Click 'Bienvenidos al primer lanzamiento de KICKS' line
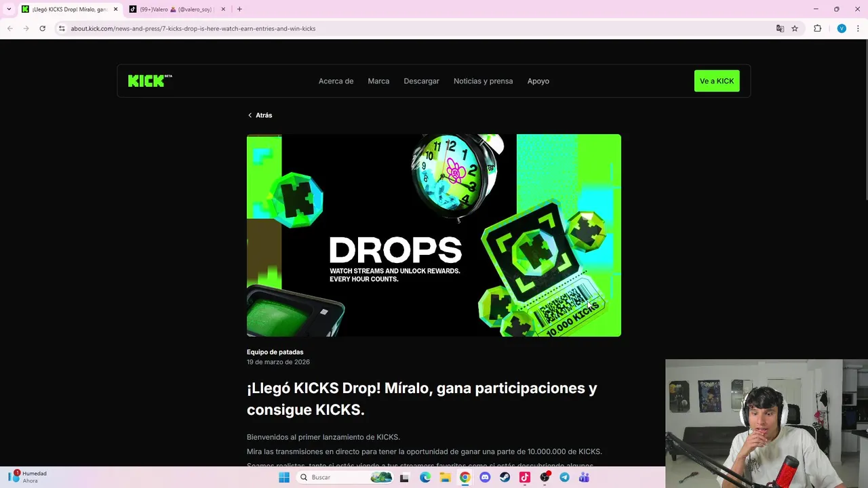This screenshot has width=868, height=488. [x=323, y=436]
